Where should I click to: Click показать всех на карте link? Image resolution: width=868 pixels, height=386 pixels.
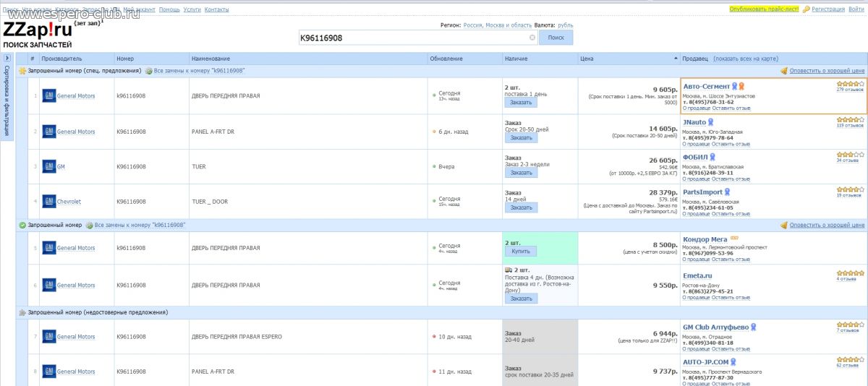tap(746, 59)
